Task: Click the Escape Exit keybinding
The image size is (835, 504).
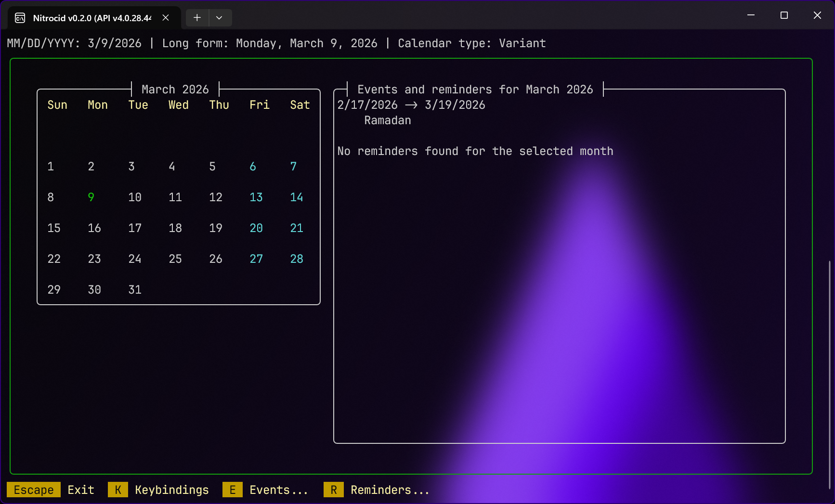Action: click(x=51, y=490)
